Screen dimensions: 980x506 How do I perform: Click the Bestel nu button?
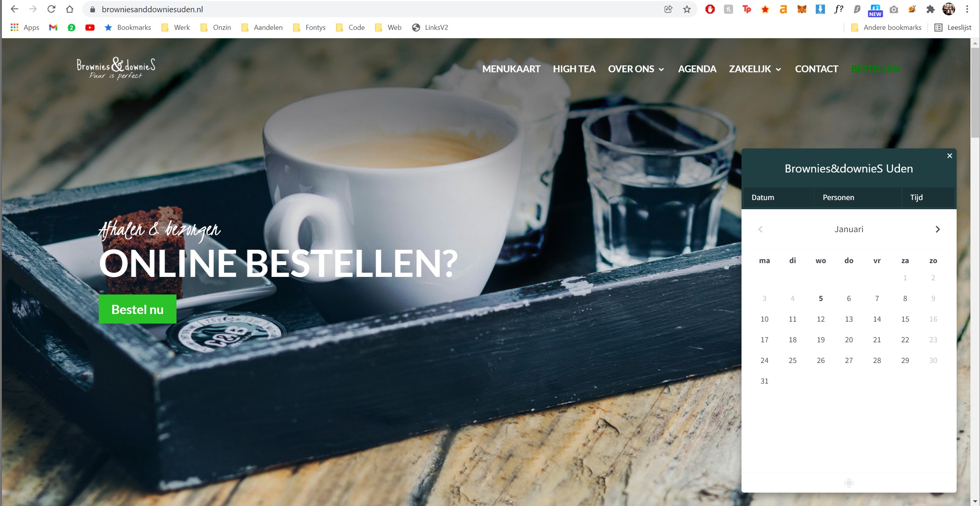pyautogui.click(x=137, y=309)
